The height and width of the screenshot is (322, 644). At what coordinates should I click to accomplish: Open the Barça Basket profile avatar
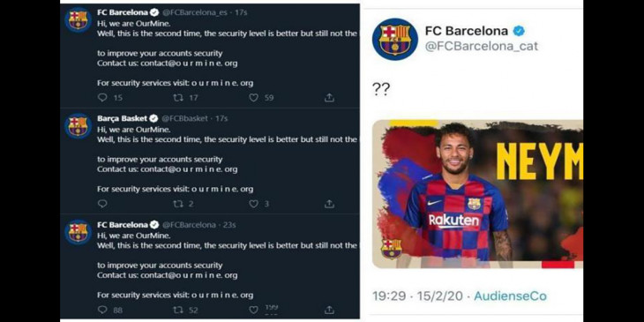[78, 126]
